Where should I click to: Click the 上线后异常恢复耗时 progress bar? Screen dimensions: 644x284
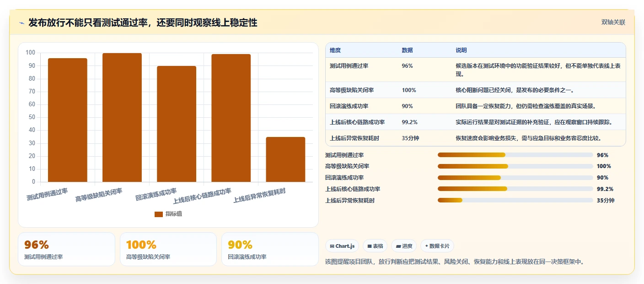[x=515, y=200]
